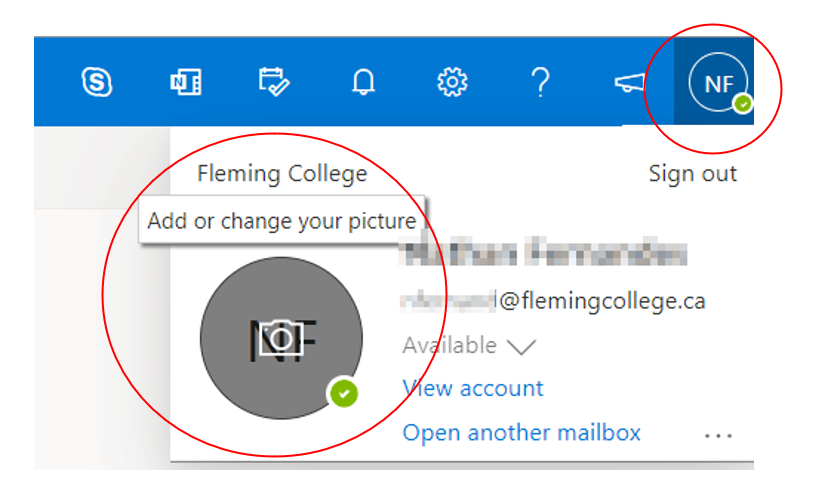
Task: Open the View account link
Action: (472, 388)
